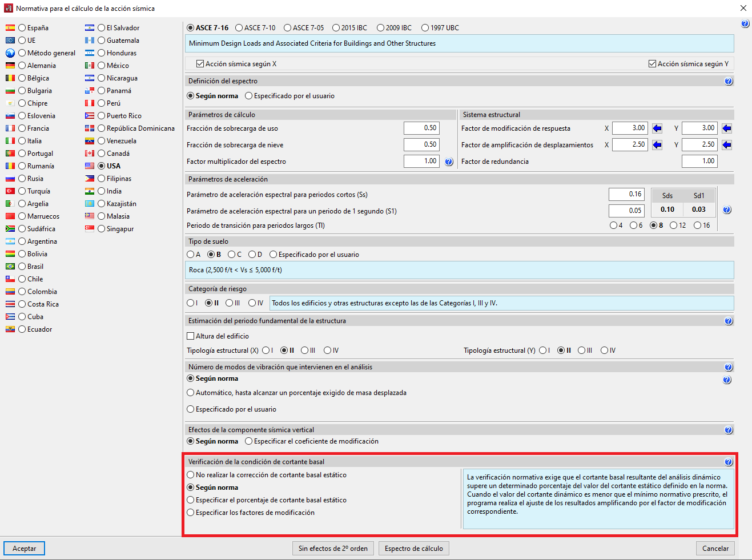Select No realizar la corrección de cortante basal

[191, 475]
